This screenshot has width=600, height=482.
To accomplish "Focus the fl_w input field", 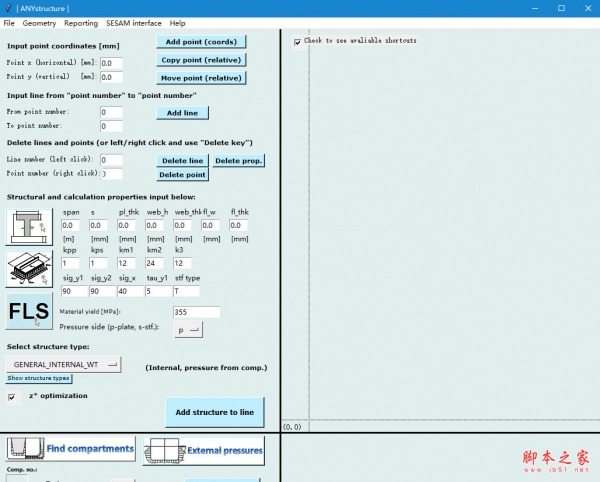I will point(210,225).
